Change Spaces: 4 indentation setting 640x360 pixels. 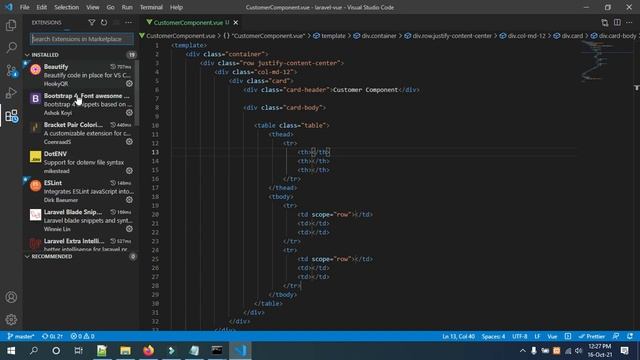coord(493,336)
